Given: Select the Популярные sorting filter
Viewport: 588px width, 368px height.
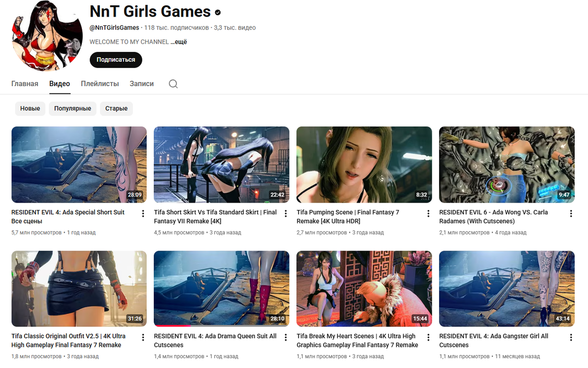Looking at the screenshot, I should [x=73, y=108].
